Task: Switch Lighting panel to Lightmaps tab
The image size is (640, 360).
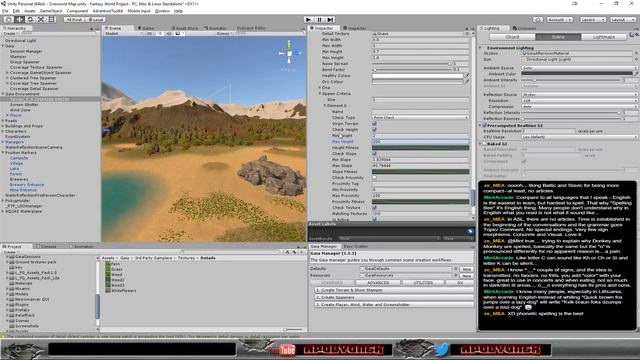Action: click(604, 37)
